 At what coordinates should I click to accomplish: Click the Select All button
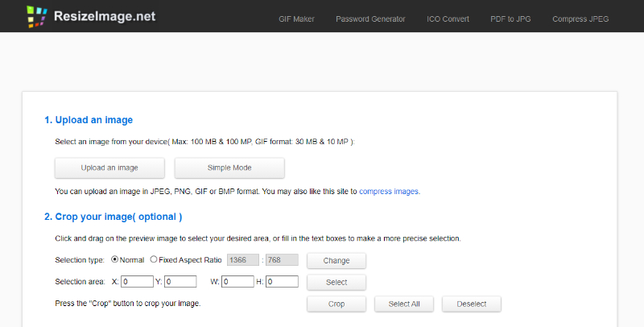[404, 304]
